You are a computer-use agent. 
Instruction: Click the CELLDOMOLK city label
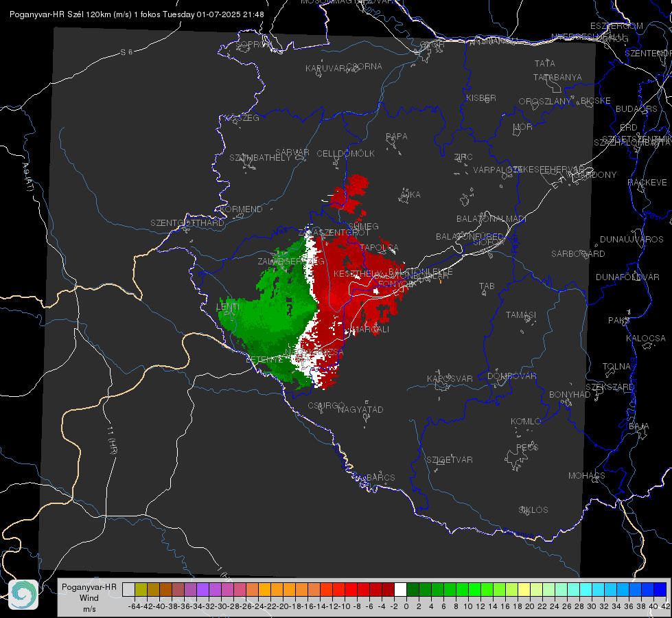pyautogui.click(x=346, y=153)
